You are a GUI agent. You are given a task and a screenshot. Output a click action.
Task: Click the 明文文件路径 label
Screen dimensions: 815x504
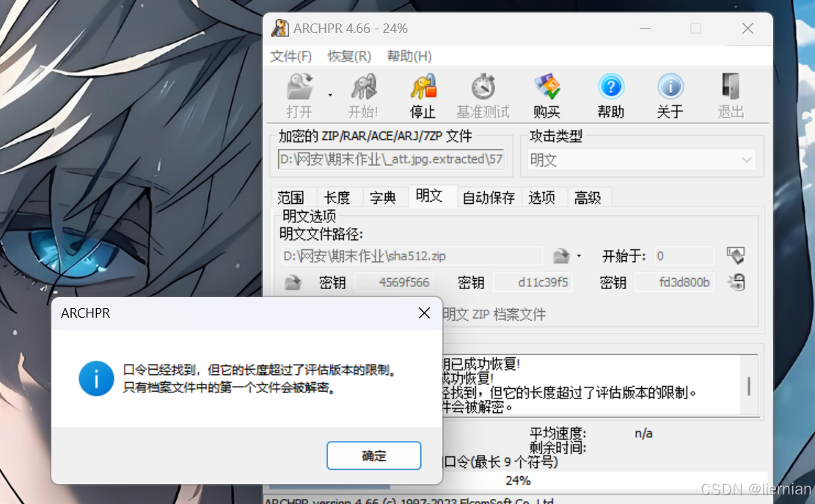pyautogui.click(x=321, y=234)
